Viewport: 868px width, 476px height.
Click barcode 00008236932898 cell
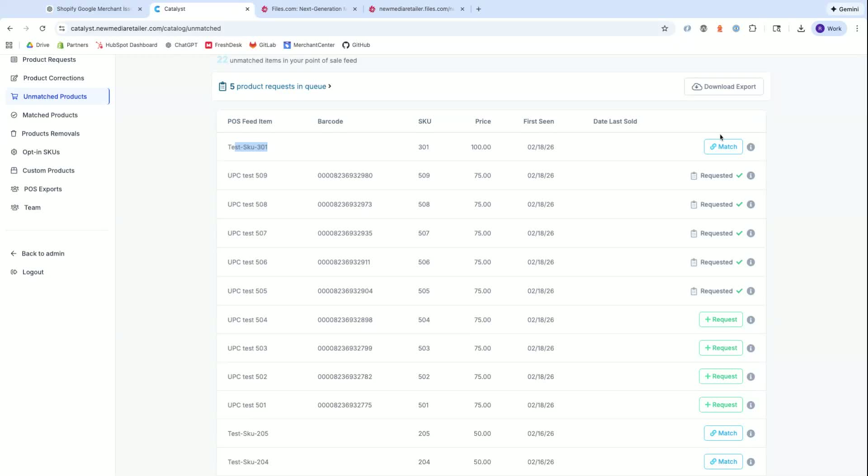[x=345, y=320]
